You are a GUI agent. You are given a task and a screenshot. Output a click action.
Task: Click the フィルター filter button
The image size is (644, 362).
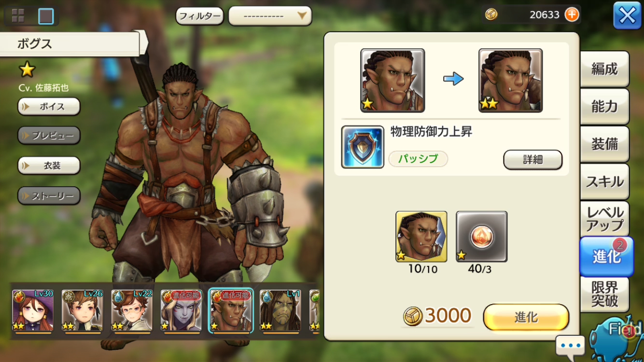[x=200, y=16]
